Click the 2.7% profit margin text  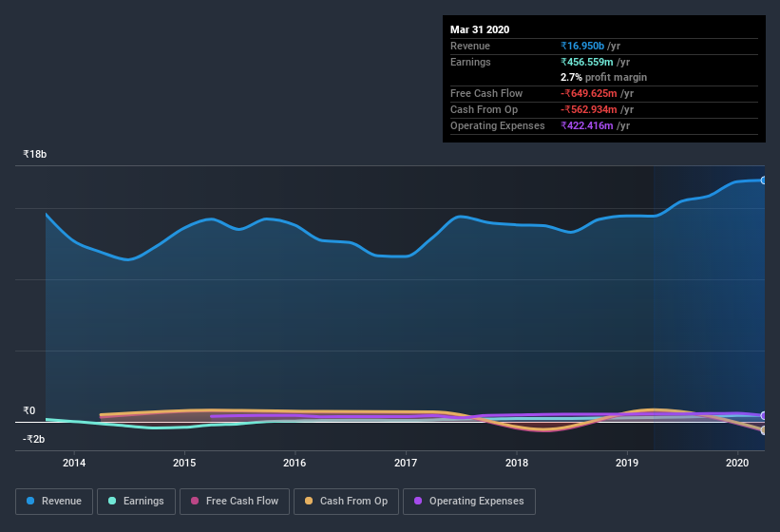pos(604,77)
